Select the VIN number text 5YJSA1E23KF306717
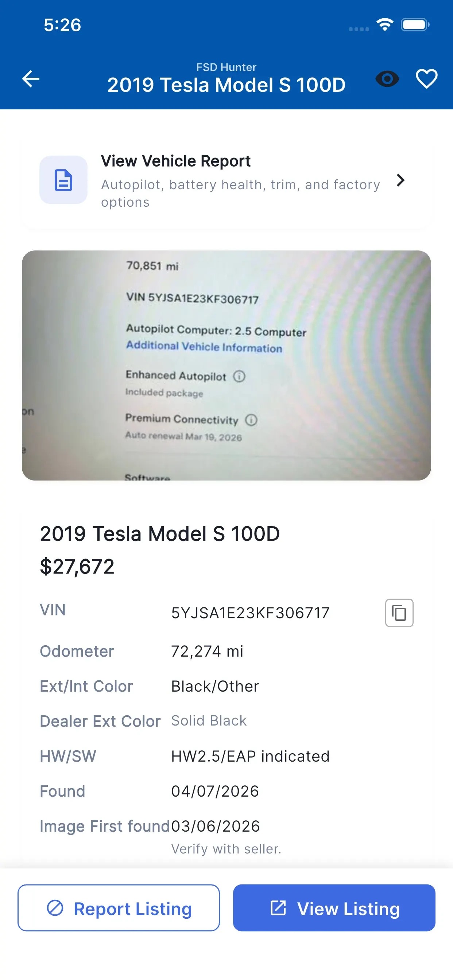Image resolution: width=453 pixels, height=980 pixels. (250, 613)
